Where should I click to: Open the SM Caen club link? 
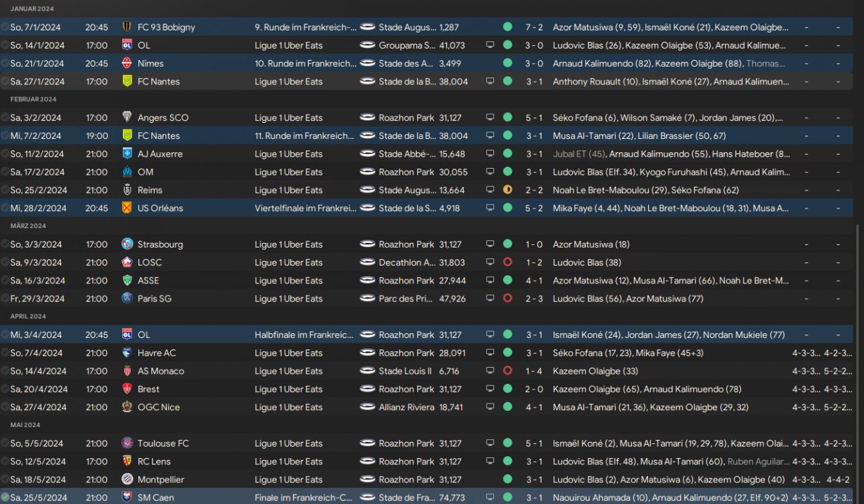(x=156, y=498)
